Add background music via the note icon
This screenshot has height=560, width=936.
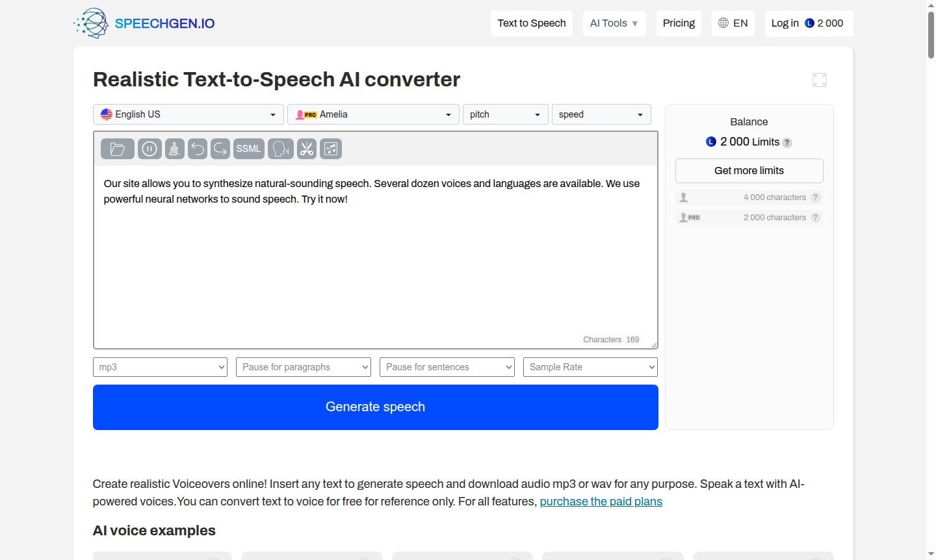330,148
